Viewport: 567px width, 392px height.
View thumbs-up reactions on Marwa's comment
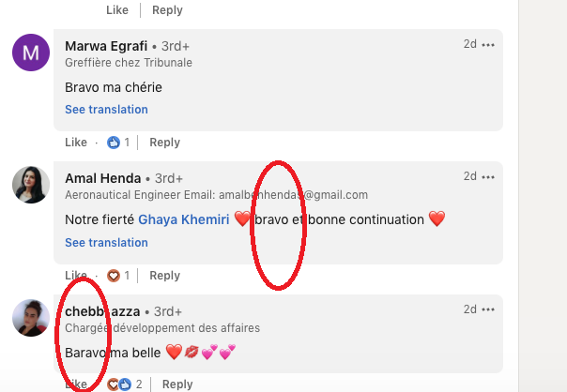point(119,143)
